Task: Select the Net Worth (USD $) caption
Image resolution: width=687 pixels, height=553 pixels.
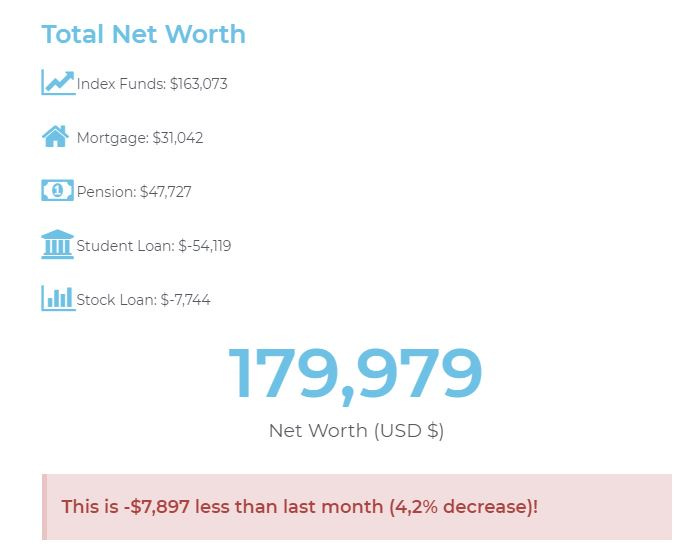Action: tap(356, 431)
